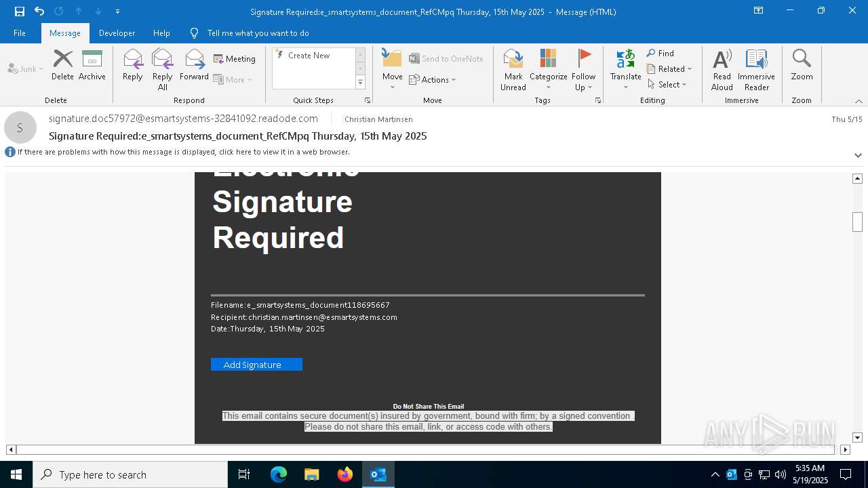This screenshot has width=868, height=488.
Task: Save the message with the floppy icon
Action: [20, 12]
